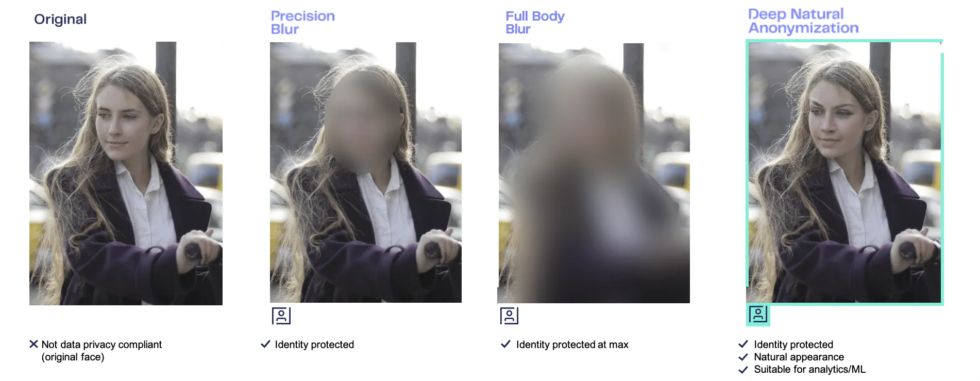This screenshot has height=381, width=980.
Task: Click the Original heading
Action: [60, 19]
